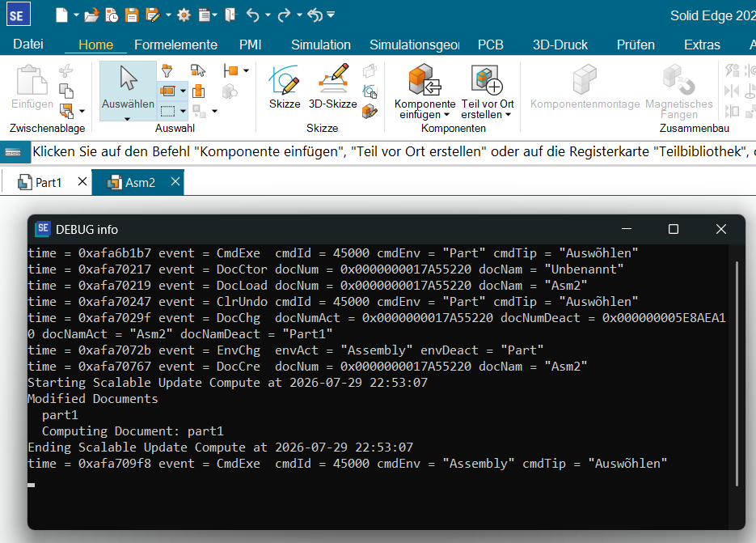Click the dashed rectangle fence select icon
This screenshot has height=543, width=756.
tap(167, 111)
